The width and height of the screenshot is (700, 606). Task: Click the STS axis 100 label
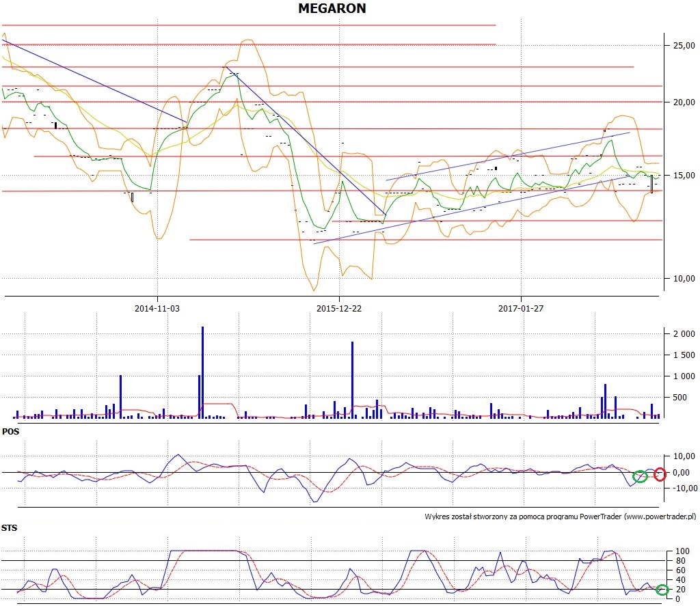coord(682,551)
